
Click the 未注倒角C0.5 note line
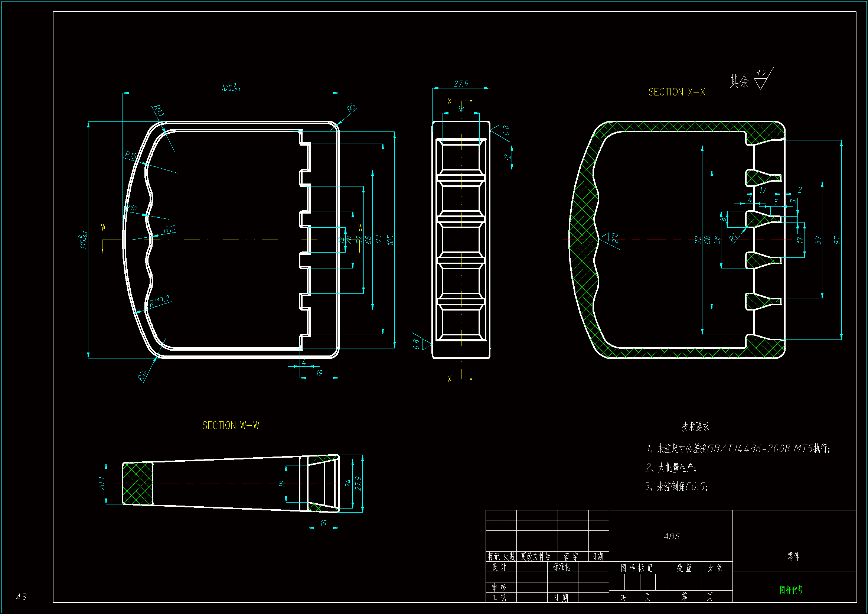(676, 487)
